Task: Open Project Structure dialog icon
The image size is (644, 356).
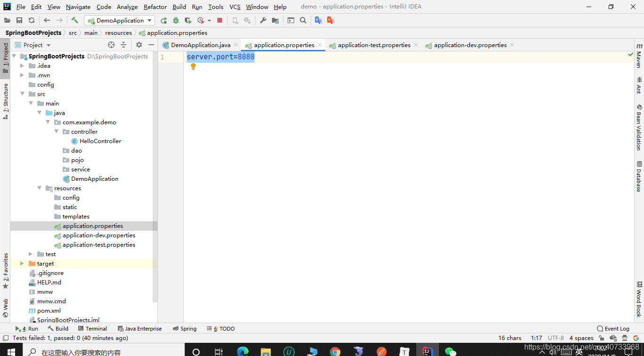Action: tap(275, 20)
